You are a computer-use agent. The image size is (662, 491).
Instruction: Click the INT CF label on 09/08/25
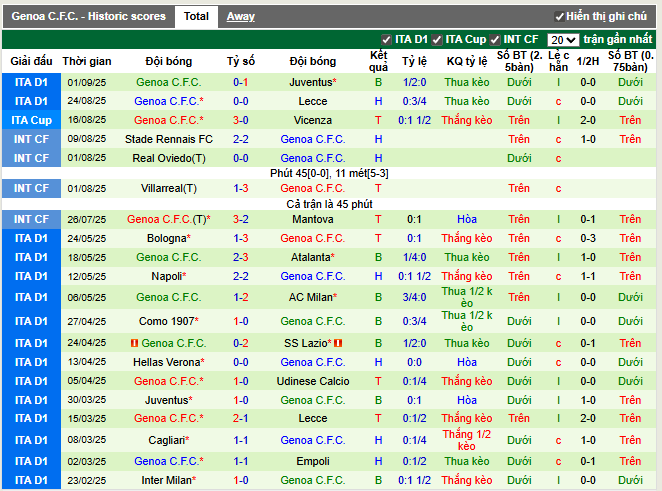pyautogui.click(x=31, y=139)
